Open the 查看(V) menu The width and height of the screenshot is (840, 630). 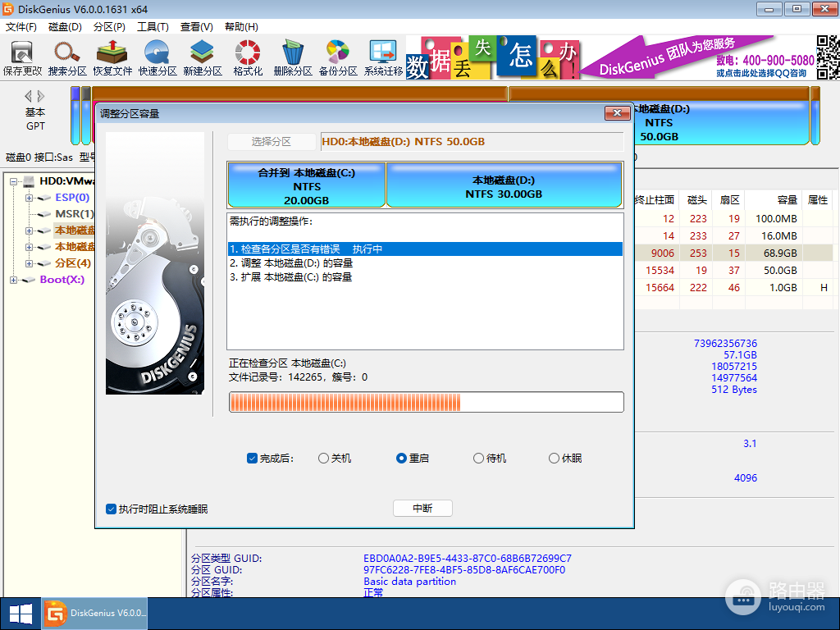tap(197, 27)
